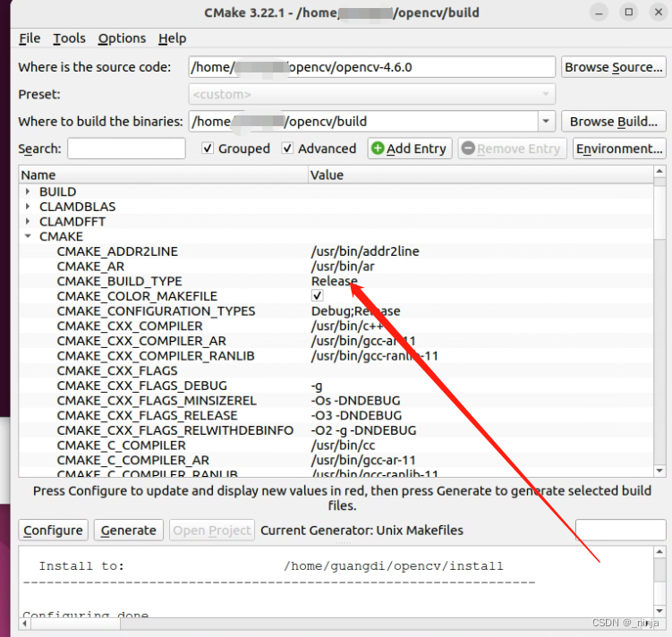Viewport: 672px width, 637px height.
Task: Close the CMake window
Action: pyautogui.click(x=659, y=13)
